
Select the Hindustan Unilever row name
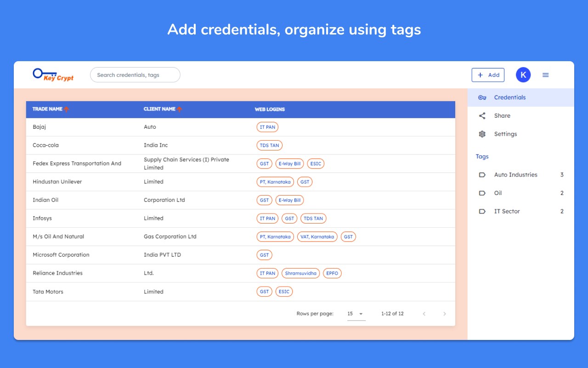[x=57, y=182]
